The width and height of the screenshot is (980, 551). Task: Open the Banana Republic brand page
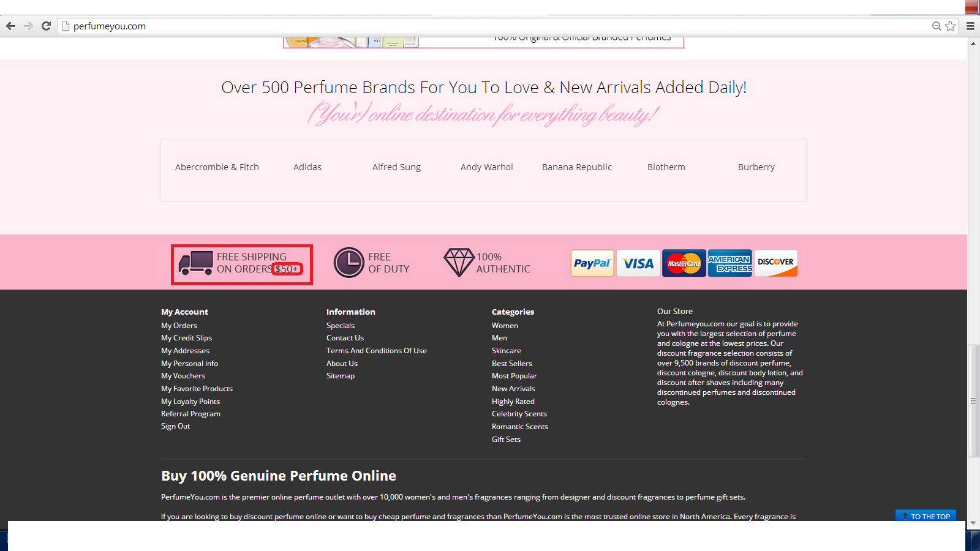click(x=577, y=167)
